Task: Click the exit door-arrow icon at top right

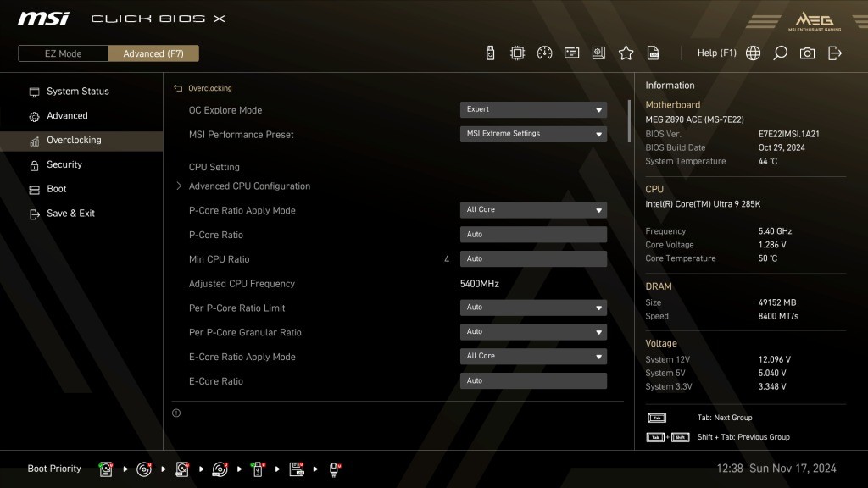Action: pos(835,53)
